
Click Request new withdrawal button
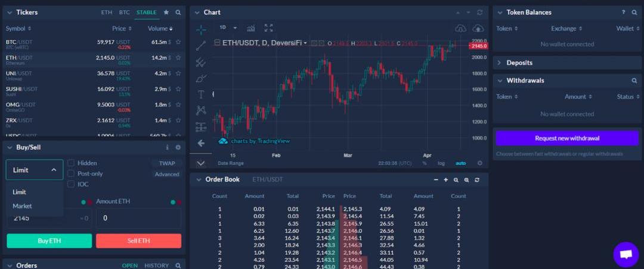click(x=567, y=138)
